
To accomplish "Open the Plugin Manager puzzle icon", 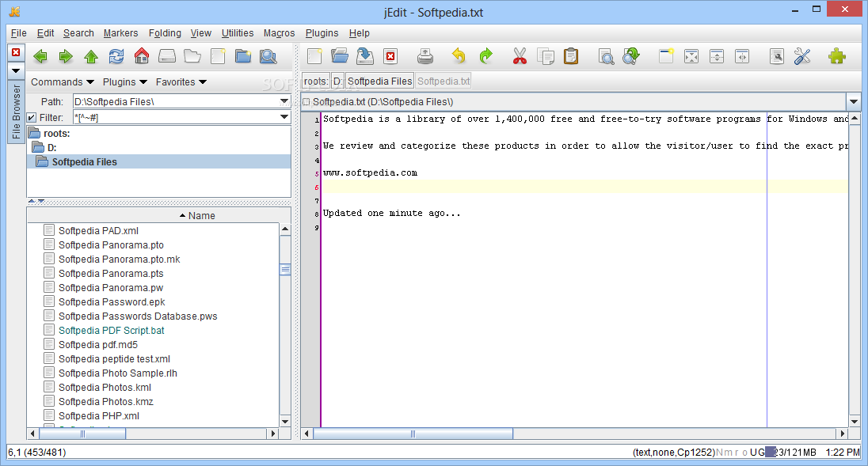I will pos(837,56).
